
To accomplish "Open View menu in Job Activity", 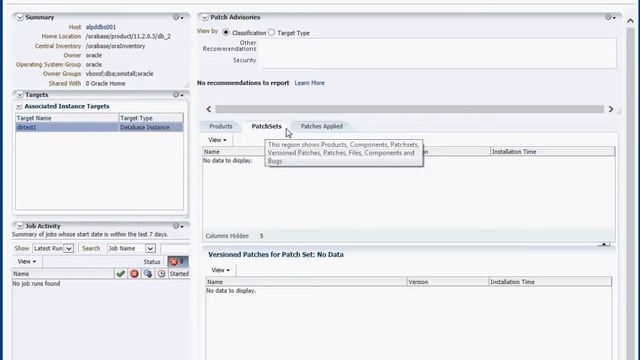I will pyautogui.click(x=27, y=261).
